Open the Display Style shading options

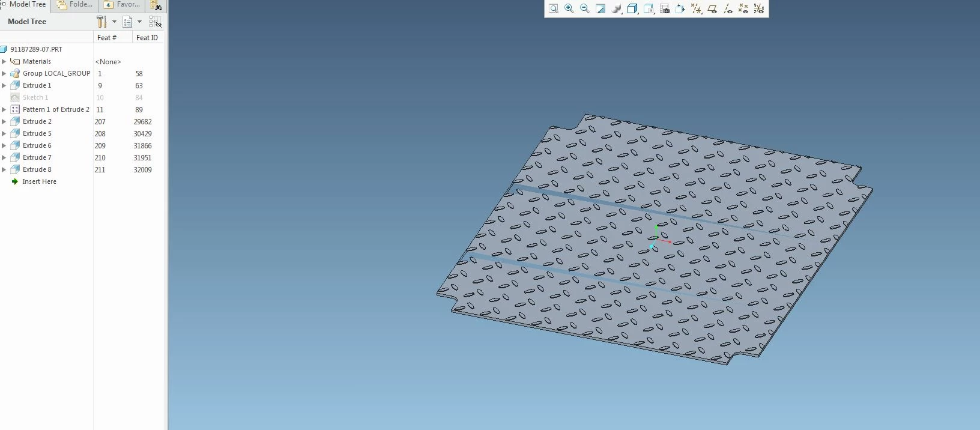617,8
